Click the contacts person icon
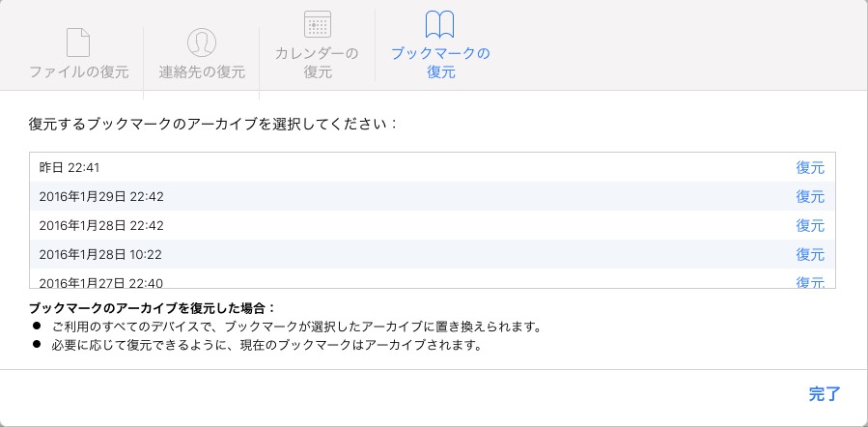The width and height of the screenshot is (868, 427). pyautogui.click(x=201, y=42)
